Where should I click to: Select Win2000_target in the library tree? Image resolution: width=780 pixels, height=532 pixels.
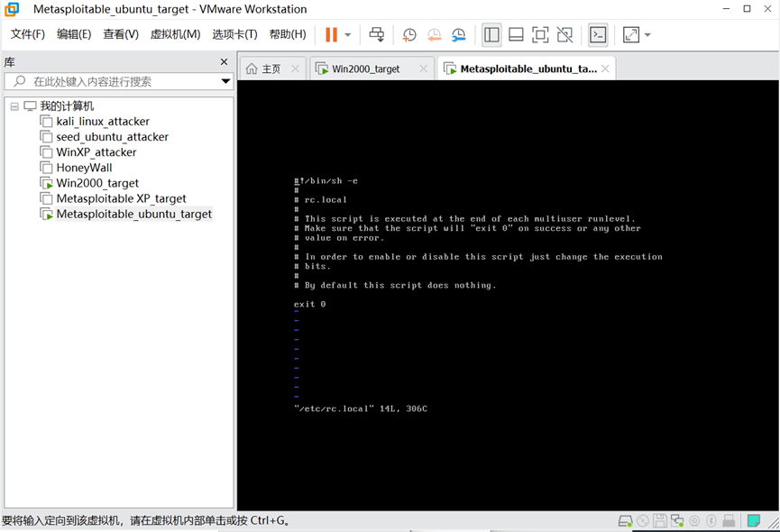pos(97,183)
